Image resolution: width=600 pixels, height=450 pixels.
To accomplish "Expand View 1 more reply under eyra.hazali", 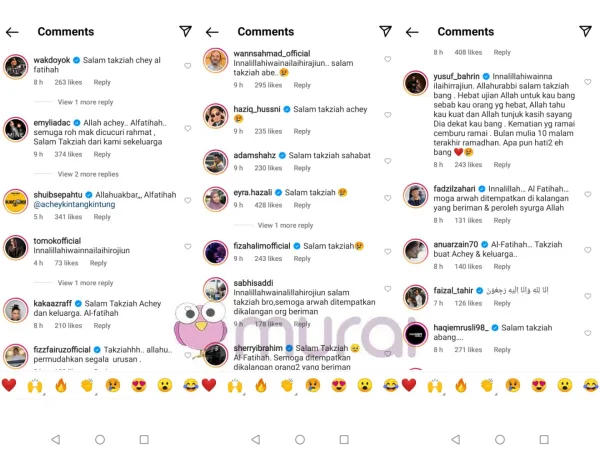I will [285, 225].
